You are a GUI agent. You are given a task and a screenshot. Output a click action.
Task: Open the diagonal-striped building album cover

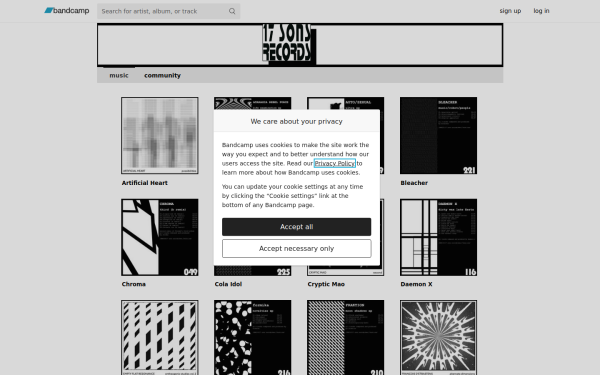pyautogui.click(x=160, y=338)
